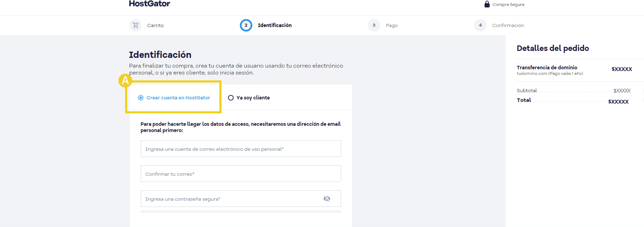Click step 4 circle for Confirmación
The width and height of the screenshot is (644, 227).
point(480,25)
